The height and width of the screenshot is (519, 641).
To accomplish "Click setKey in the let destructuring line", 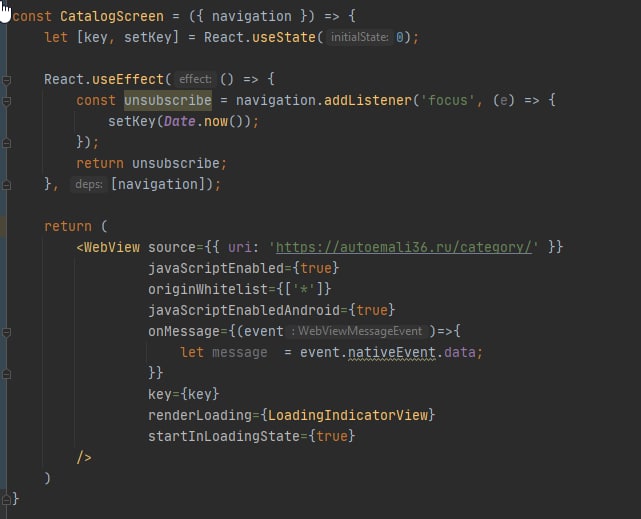I will [x=148, y=38].
